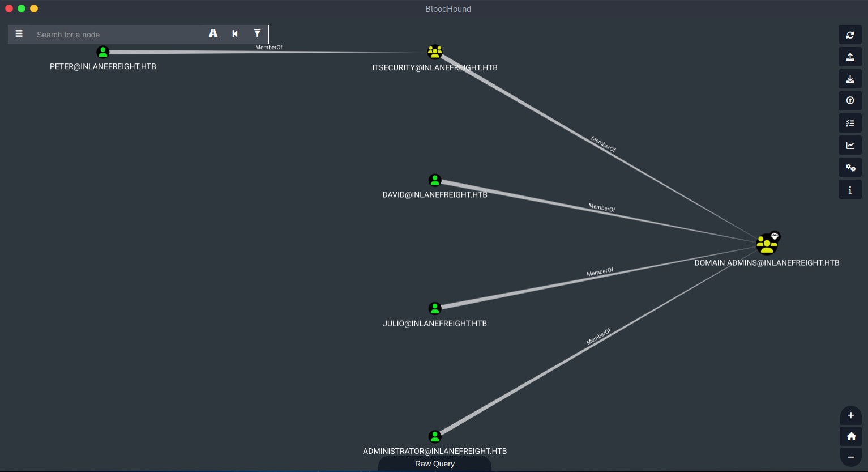The width and height of the screenshot is (868, 472).
Task: Click the Export Graph tray icon with up arrow
Action: pos(850,57)
